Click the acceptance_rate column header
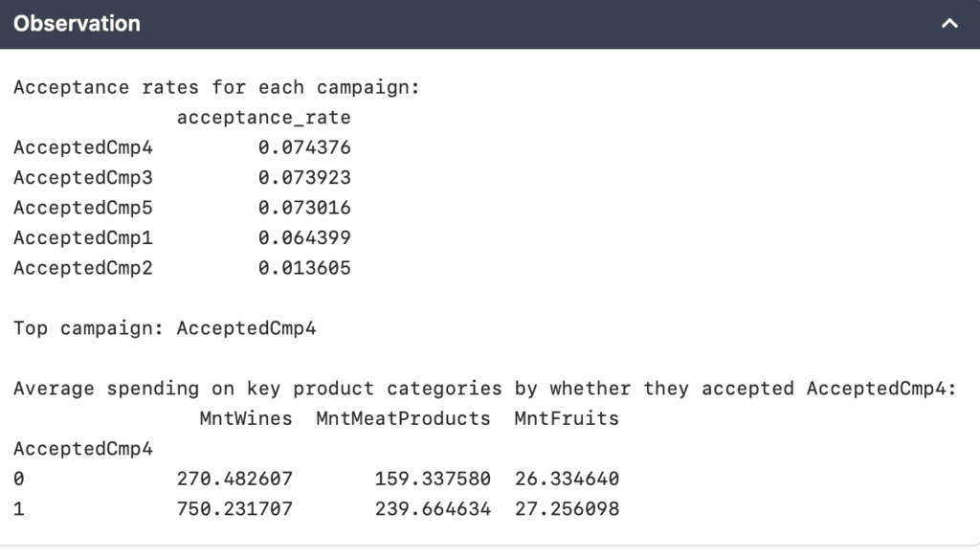Image resolution: width=980 pixels, height=558 pixels. tap(263, 118)
